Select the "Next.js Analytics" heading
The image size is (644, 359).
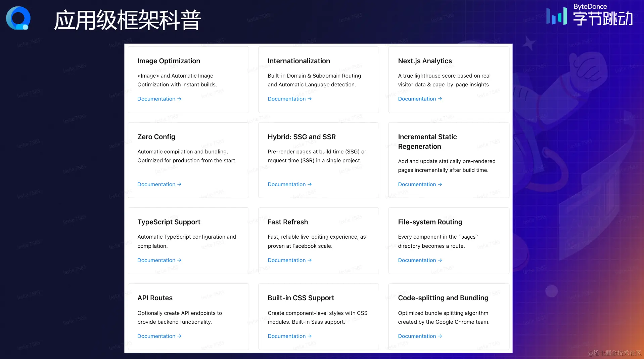[x=425, y=61]
